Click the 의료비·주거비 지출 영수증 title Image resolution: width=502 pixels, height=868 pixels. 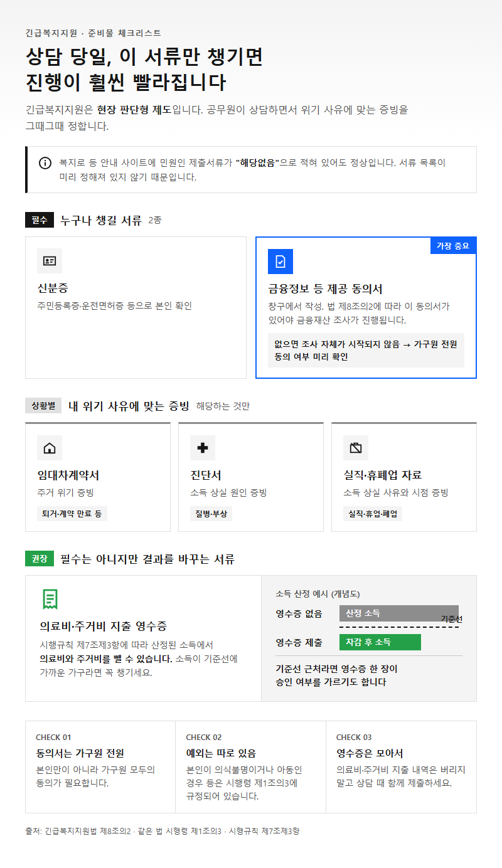point(104,627)
